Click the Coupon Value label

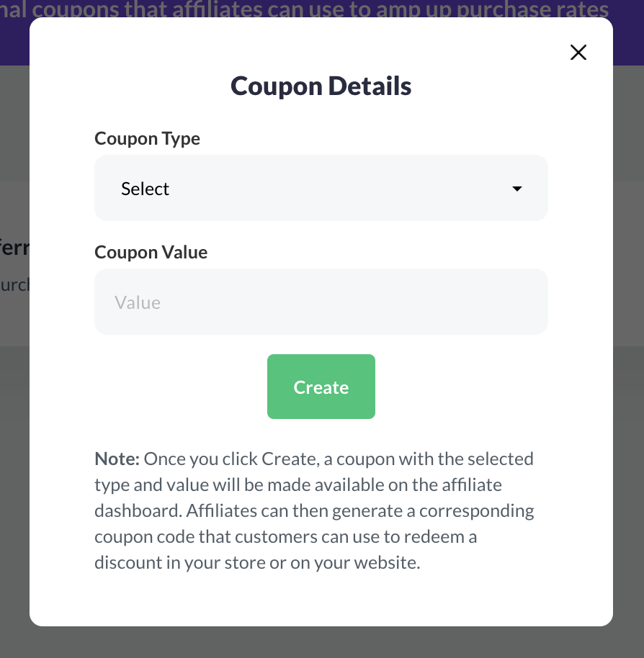151,252
